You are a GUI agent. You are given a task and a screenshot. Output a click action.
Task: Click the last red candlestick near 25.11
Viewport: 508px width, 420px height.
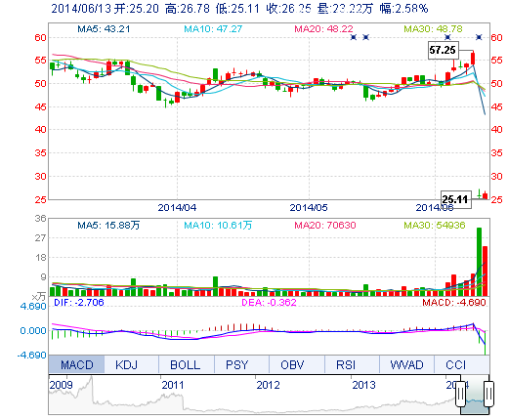(x=486, y=195)
